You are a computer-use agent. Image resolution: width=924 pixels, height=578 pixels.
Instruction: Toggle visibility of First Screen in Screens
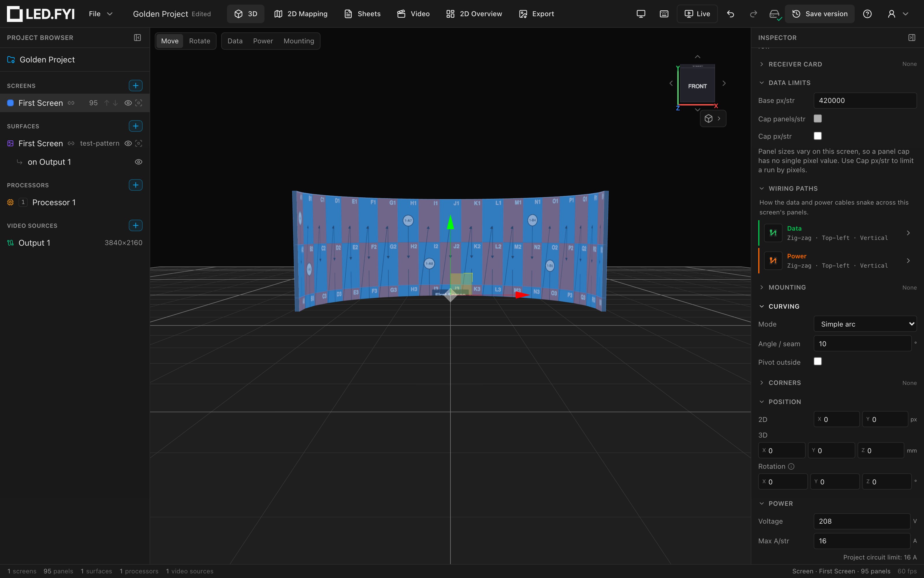coord(128,103)
